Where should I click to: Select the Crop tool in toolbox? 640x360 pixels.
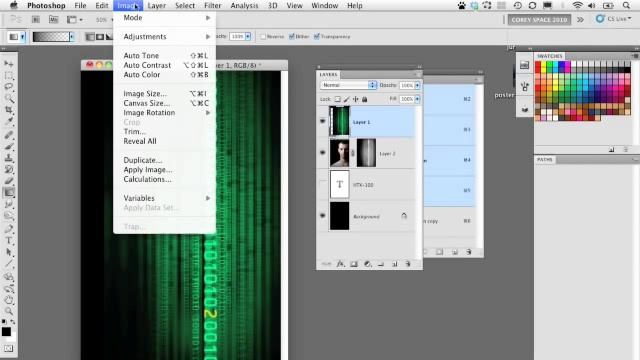click(9, 109)
